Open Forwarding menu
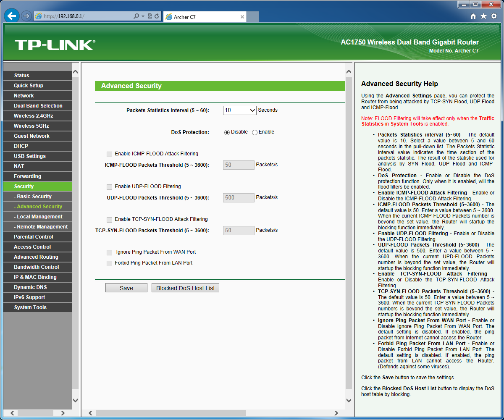This screenshot has width=504, height=420. [37, 176]
